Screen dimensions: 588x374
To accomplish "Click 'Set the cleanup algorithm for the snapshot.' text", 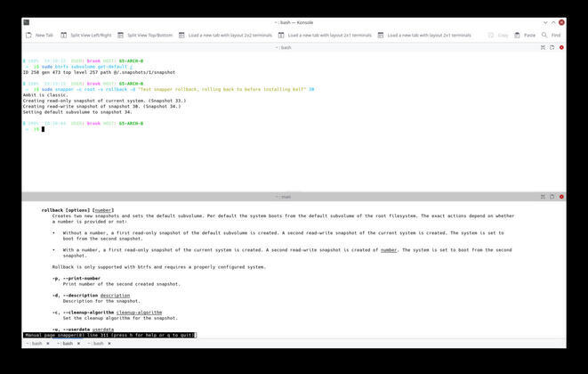I will point(120,318).
